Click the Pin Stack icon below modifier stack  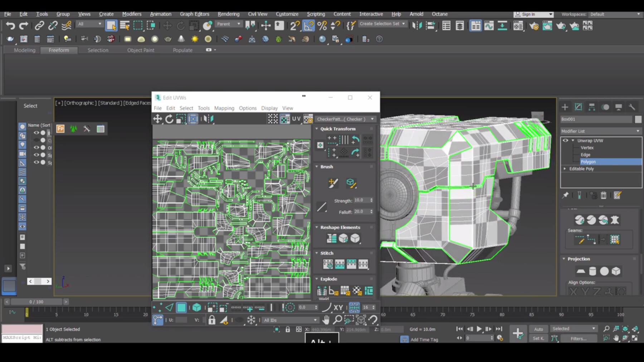566,195
